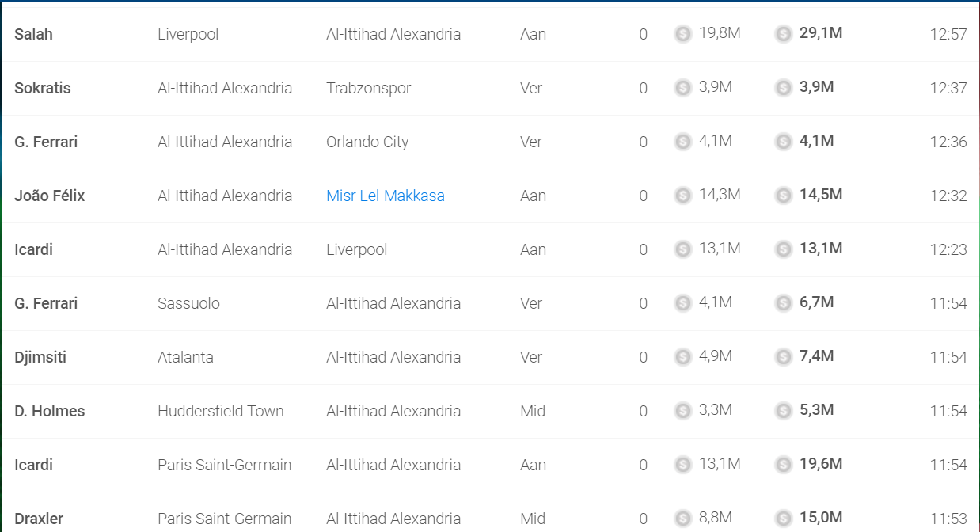Select the João Félix player name
The width and height of the screenshot is (980, 532).
pyautogui.click(x=50, y=196)
